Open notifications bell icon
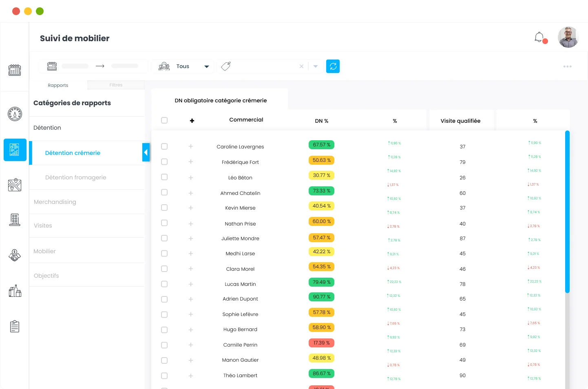Screen dimensions: 588x389 click(x=539, y=38)
